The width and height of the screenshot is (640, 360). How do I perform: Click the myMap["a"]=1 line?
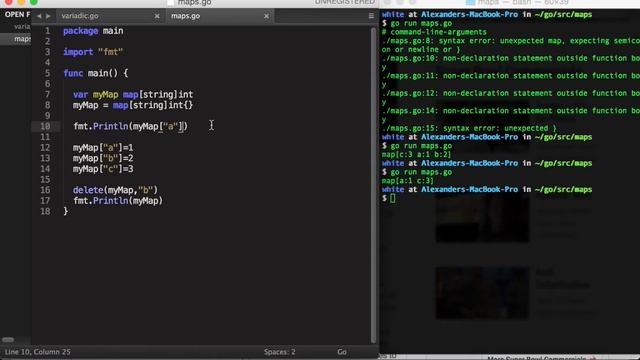click(103, 148)
